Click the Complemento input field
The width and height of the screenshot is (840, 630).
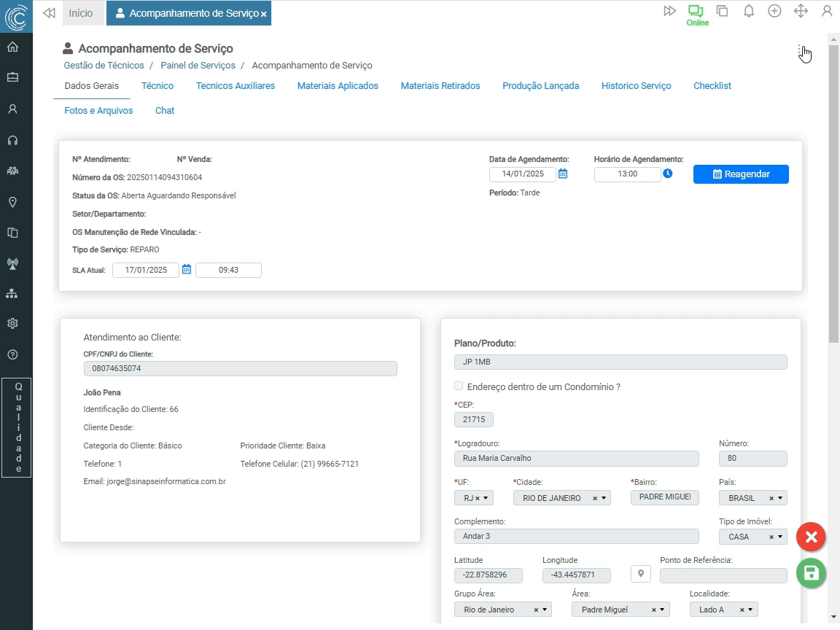tap(576, 537)
